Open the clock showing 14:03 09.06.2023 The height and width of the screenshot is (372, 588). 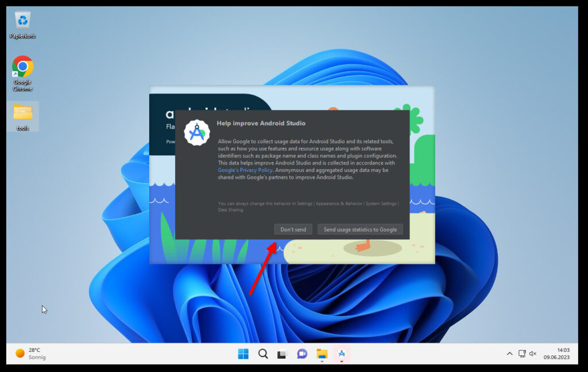tap(556, 354)
